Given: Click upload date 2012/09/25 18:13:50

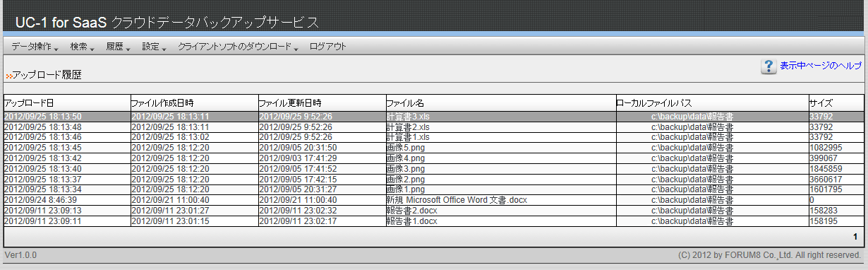Looking at the screenshot, I should (43, 117).
